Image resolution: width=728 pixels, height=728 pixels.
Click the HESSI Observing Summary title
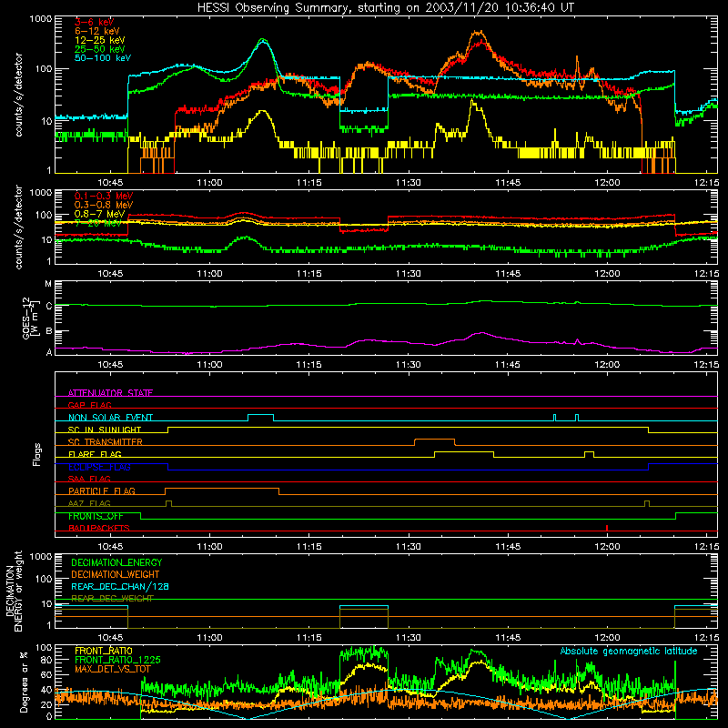(385, 7)
